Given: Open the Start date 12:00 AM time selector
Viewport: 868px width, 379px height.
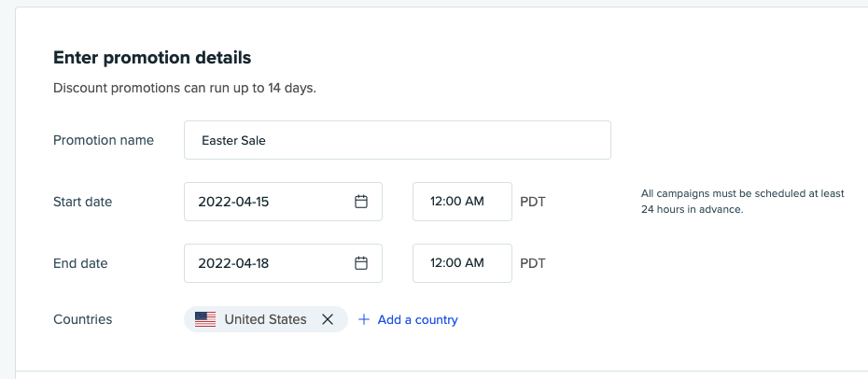Looking at the screenshot, I should point(462,202).
